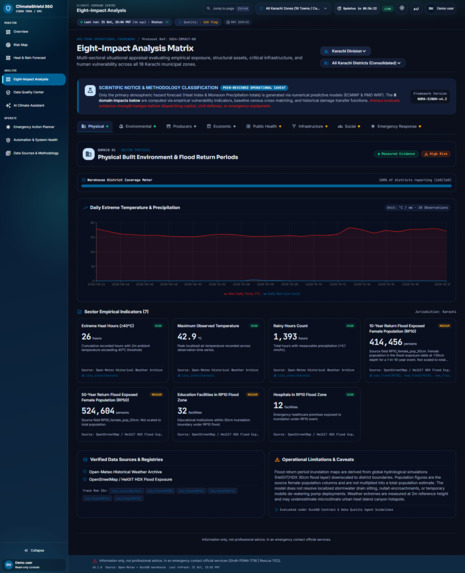
Task: Switch to the Infrastructure tab
Action: click(310, 126)
